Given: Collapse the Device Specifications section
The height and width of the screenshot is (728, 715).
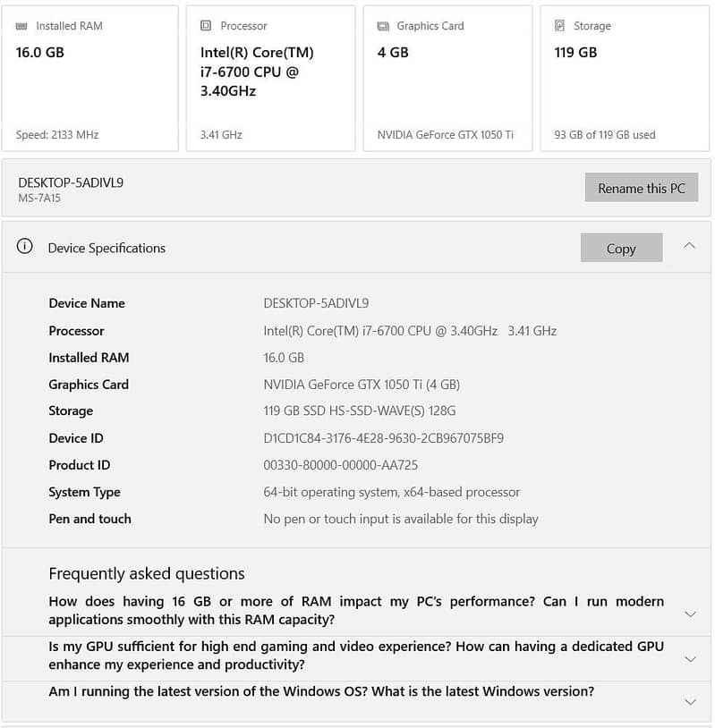Looking at the screenshot, I should 689,245.
